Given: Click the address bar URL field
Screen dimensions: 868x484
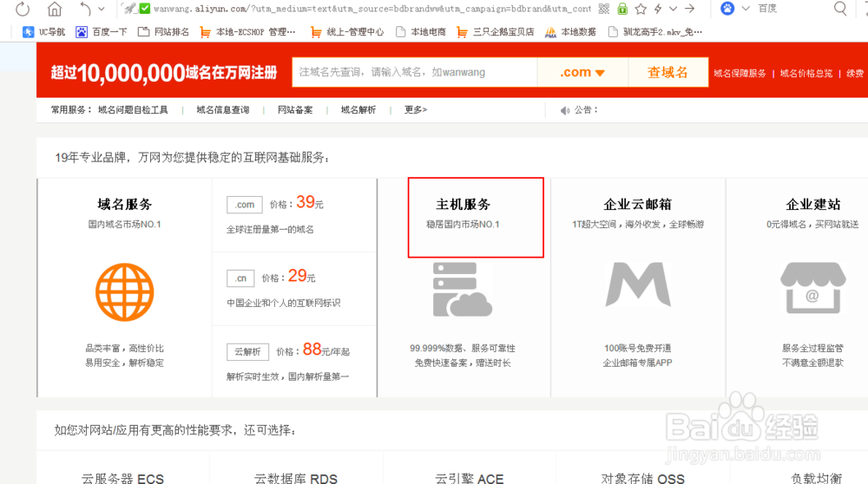Looking at the screenshot, I should pos(372,9).
